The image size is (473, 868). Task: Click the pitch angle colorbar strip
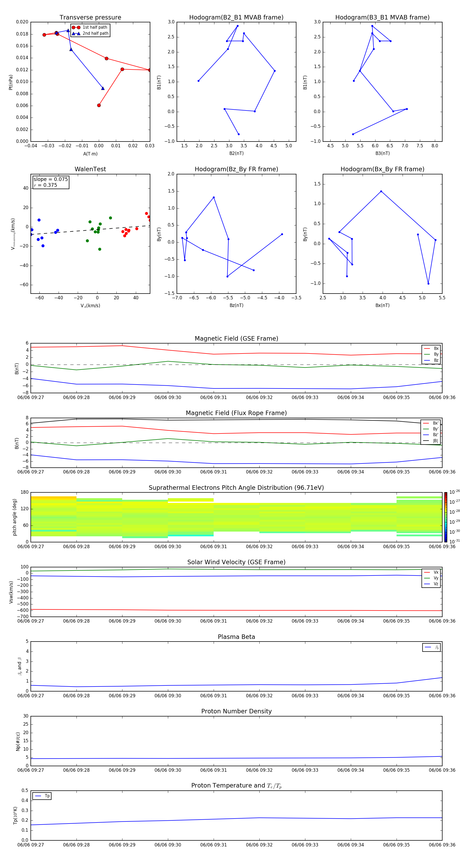tap(445, 517)
